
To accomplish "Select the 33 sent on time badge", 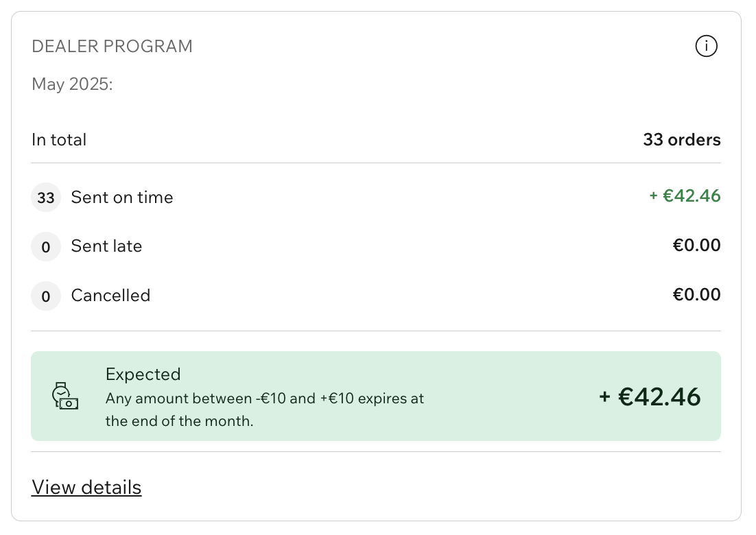I will 46,198.
